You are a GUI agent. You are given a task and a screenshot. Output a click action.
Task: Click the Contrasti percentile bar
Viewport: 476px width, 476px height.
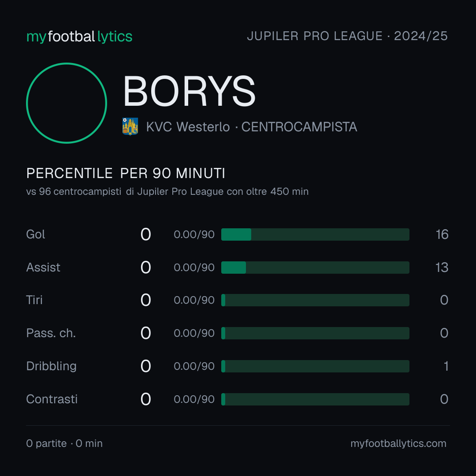(x=315, y=399)
